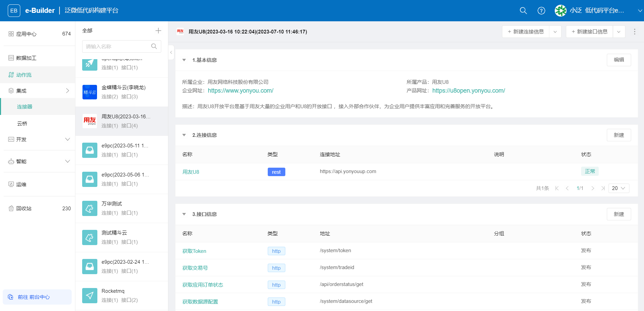This screenshot has height=311, width=644.
Task: Click the EB logo in the header
Action: [14, 10]
